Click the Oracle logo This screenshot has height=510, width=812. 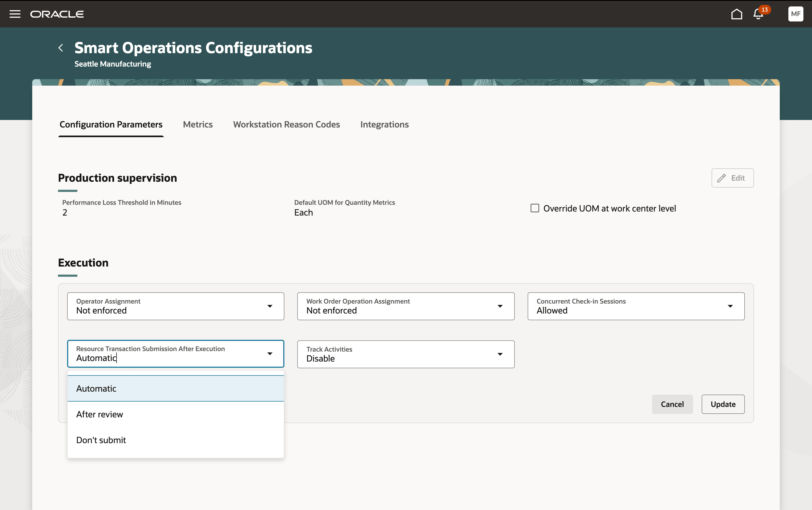point(57,14)
